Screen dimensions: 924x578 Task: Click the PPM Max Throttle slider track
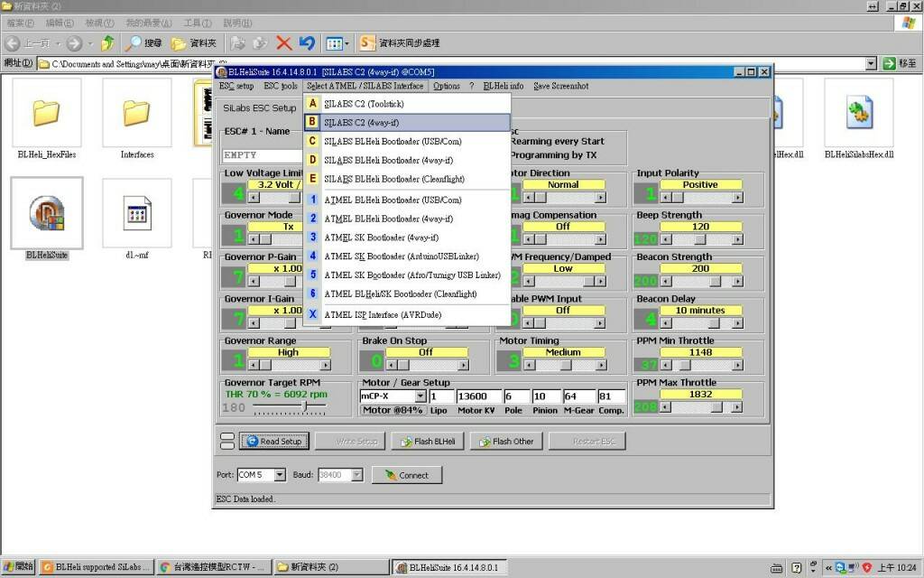pyautogui.click(x=701, y=407)
